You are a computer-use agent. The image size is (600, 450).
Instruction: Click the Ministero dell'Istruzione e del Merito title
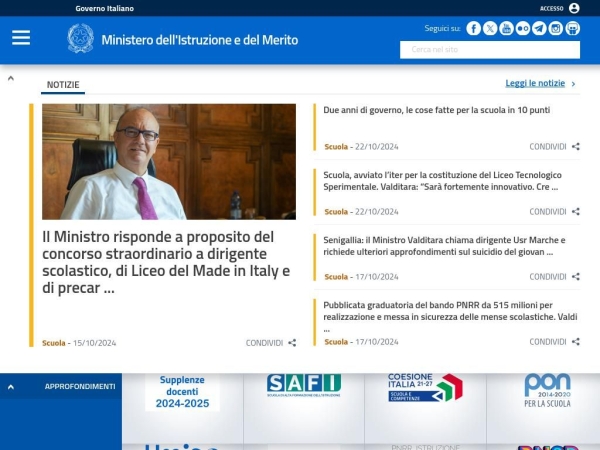(200, 40)
